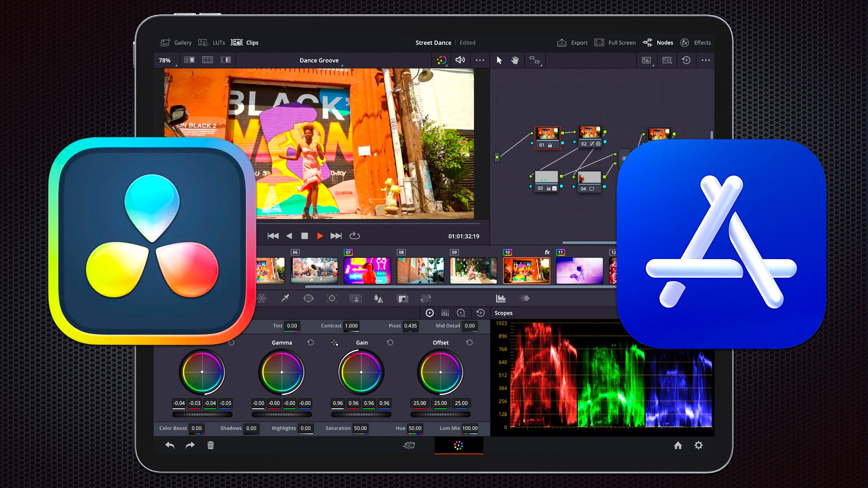Open the Magic Mask palette
Viewport: 868px width, 488px height.
point(356,298)
